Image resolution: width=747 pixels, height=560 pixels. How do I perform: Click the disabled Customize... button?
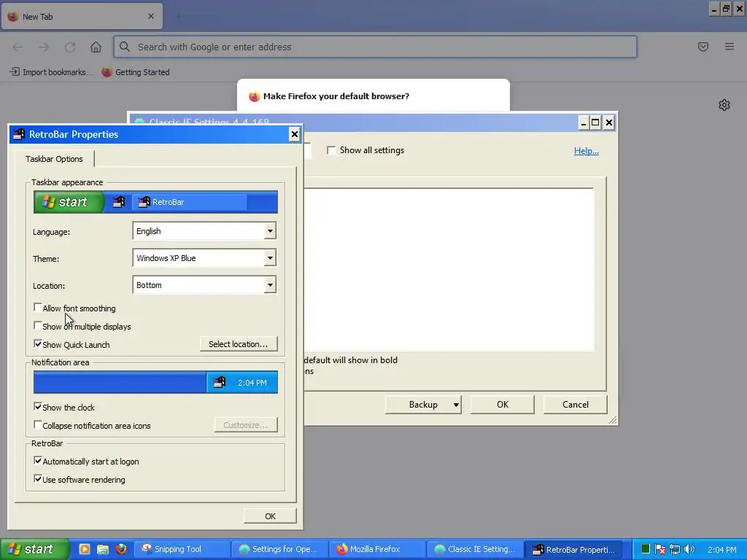(245, 425)
